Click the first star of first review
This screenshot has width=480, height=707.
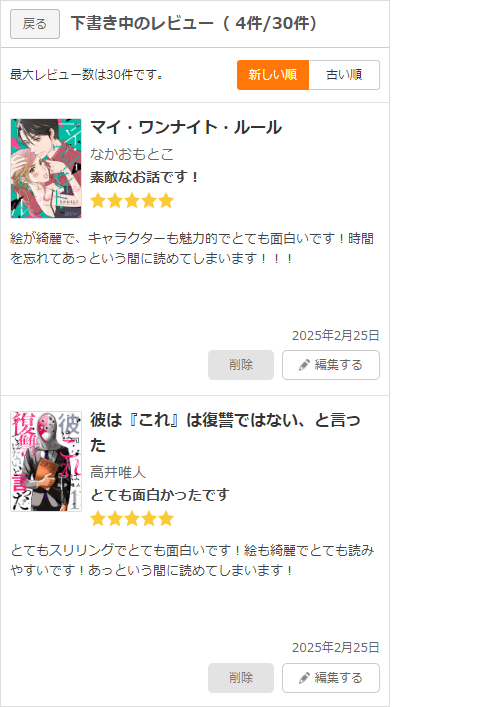98,200
